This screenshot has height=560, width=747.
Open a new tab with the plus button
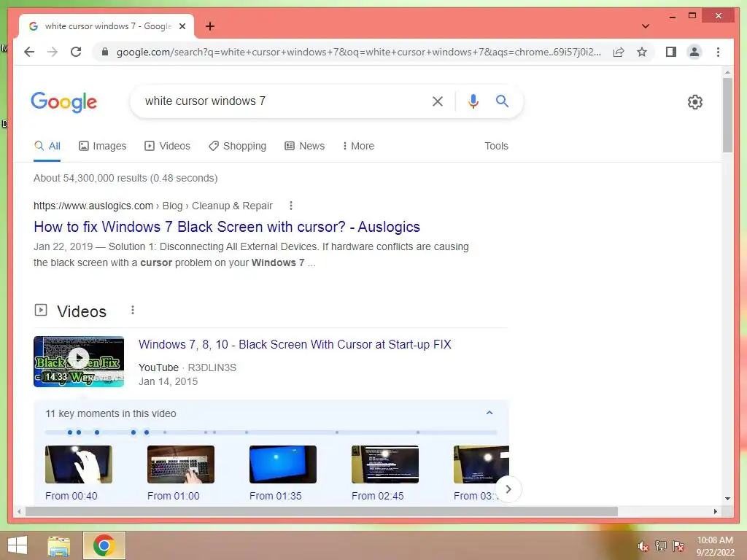click(x=209, y=26)
